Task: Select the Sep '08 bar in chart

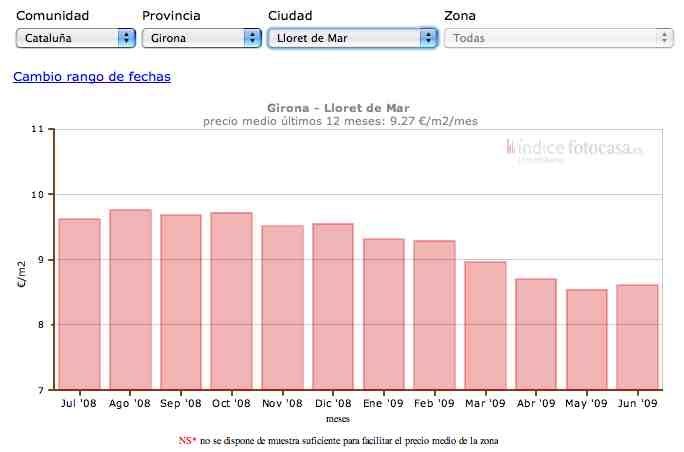Action: pos(181,302)
